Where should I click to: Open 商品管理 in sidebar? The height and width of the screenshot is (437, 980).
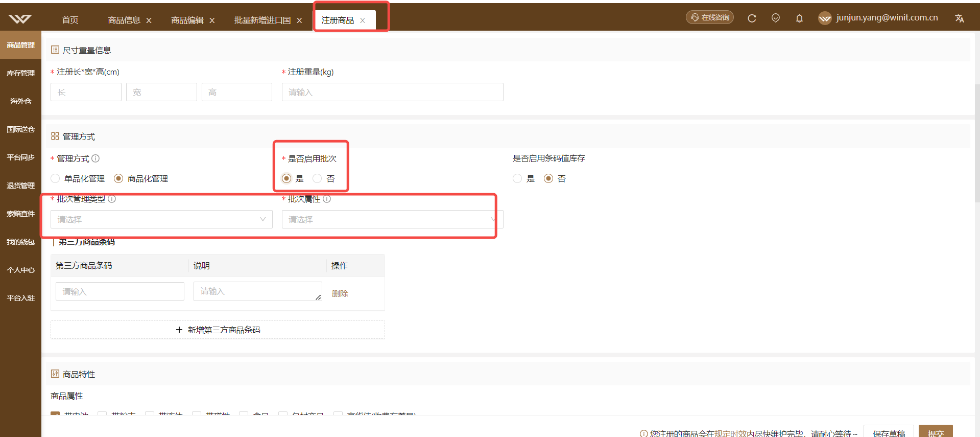20,45
